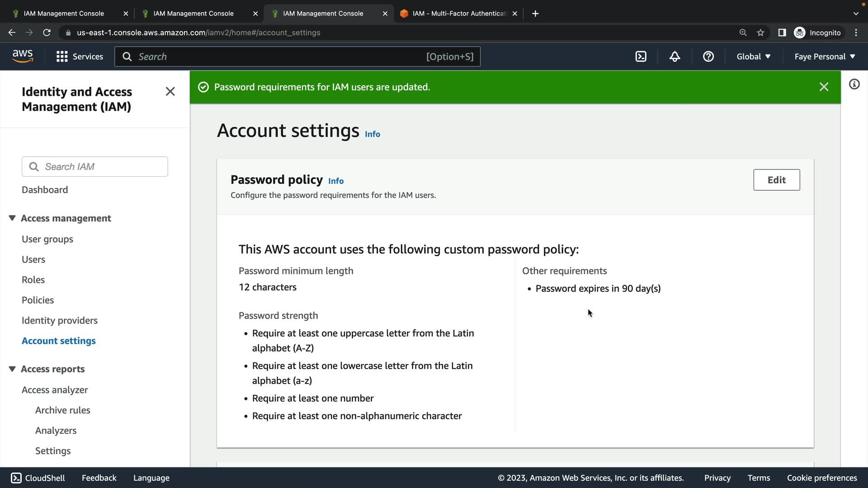This screenshot has width=868, height=488.
Task: Expand the Global region dropdown
Action: point(753,56)
